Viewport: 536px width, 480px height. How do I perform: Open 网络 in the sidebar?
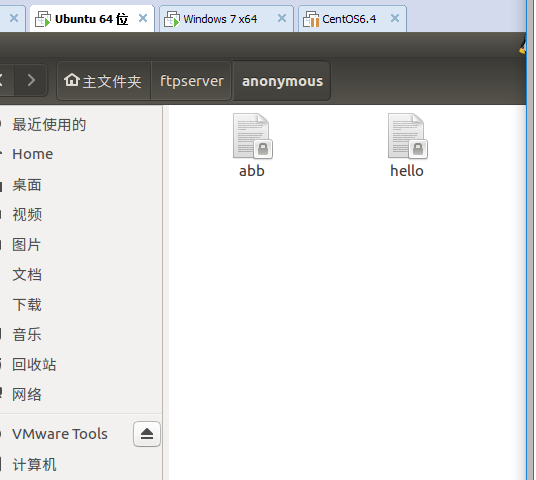point(81,395)
